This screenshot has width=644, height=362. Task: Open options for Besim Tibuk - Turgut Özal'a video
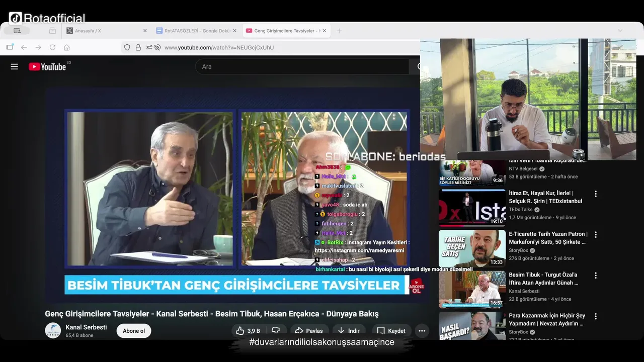tap(596, 276)
